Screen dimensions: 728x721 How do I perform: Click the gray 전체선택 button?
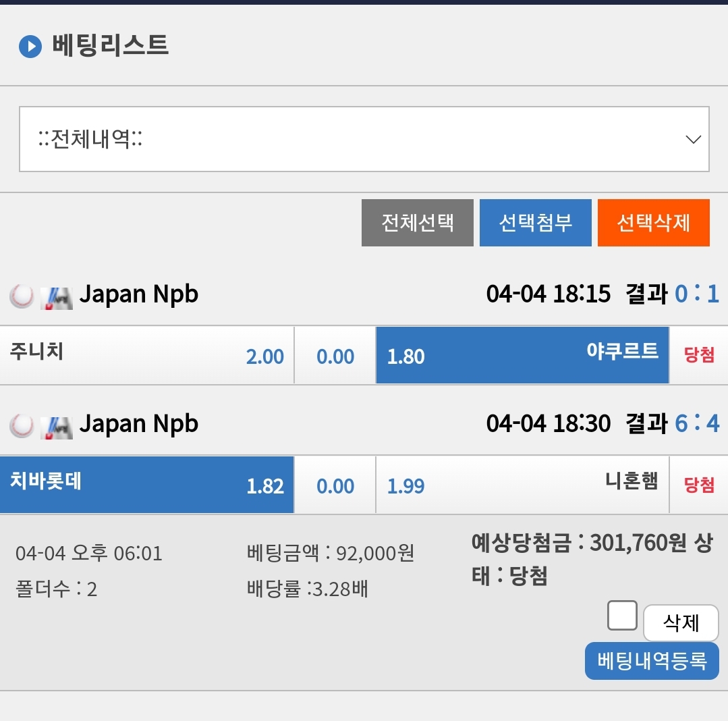[x=418, y=223]
